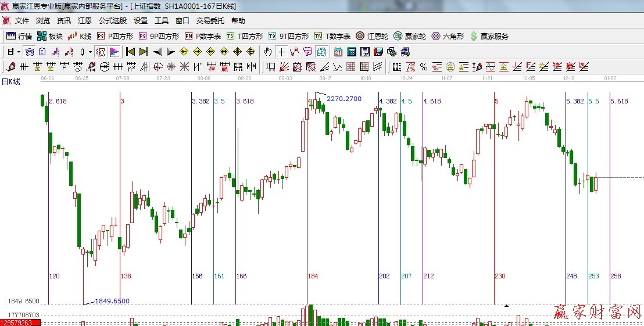
Task: Toggle the pressed flag icon button
Action: coord(115,52)
